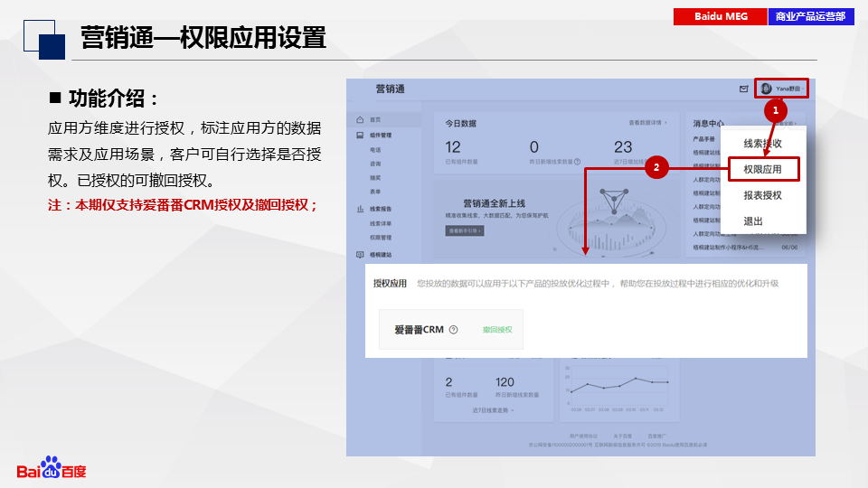Screen dimensions: 868x488
Task: Click the 120 昨日新增线索数量 value
Action: 505,382
